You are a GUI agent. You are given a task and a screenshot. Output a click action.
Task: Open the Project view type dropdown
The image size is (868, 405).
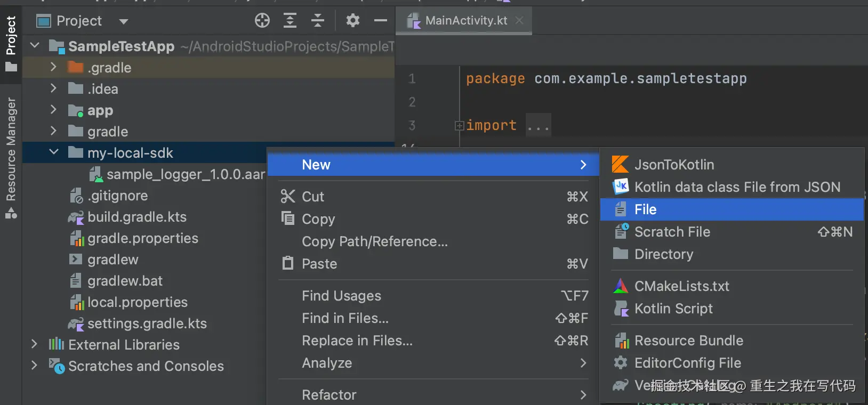pos(124,21)
